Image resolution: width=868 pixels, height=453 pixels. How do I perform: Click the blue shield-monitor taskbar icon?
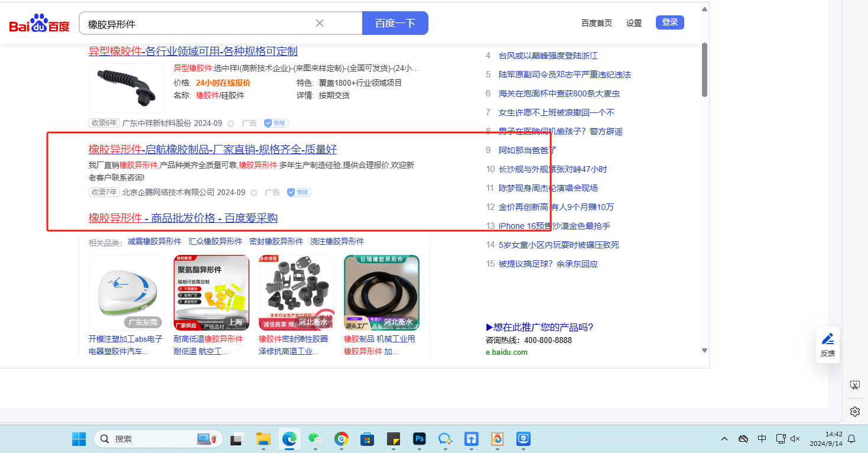coord(524,439)
